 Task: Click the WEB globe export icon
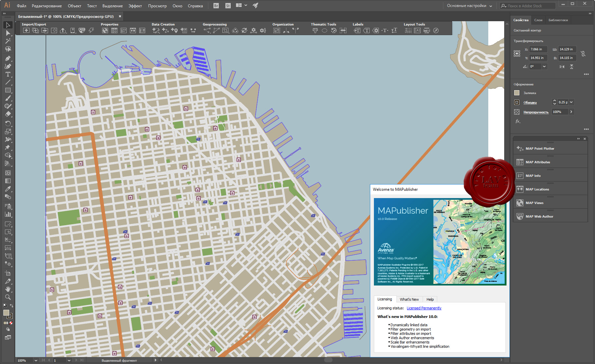(82, 30)
